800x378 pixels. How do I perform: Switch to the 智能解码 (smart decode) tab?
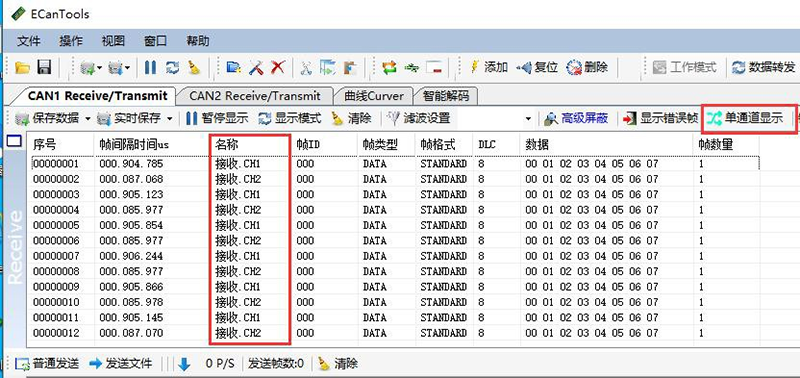tap(445, 95)
